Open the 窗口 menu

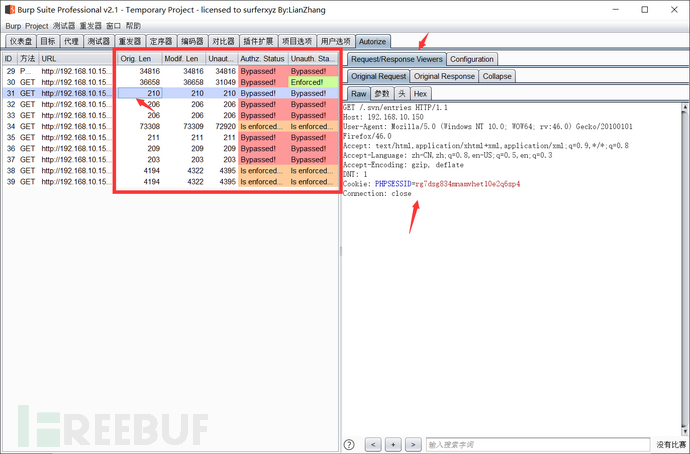pos(114,26)
